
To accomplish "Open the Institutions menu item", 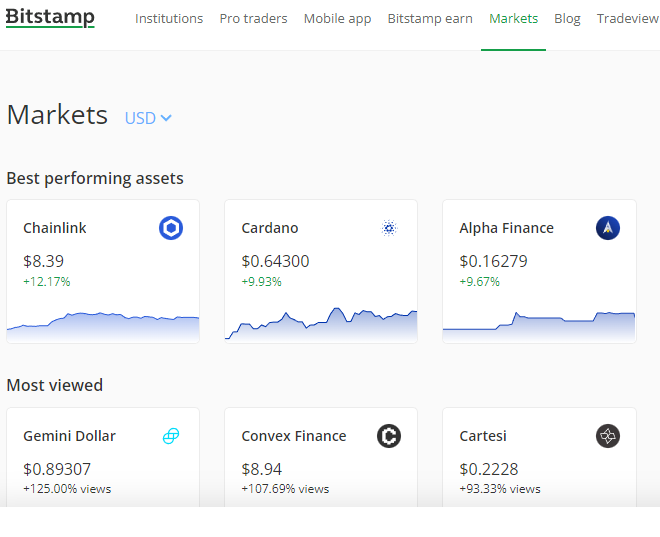I will 169,19.
